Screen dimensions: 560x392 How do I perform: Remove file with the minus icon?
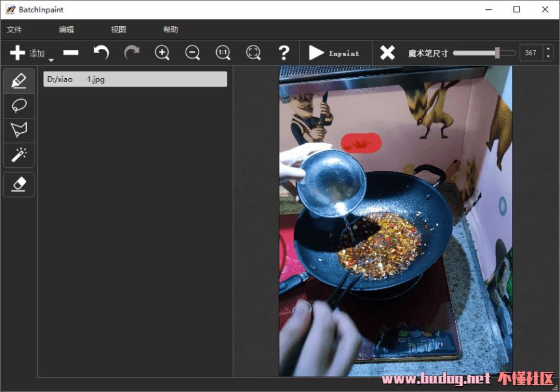coord(71,53)
